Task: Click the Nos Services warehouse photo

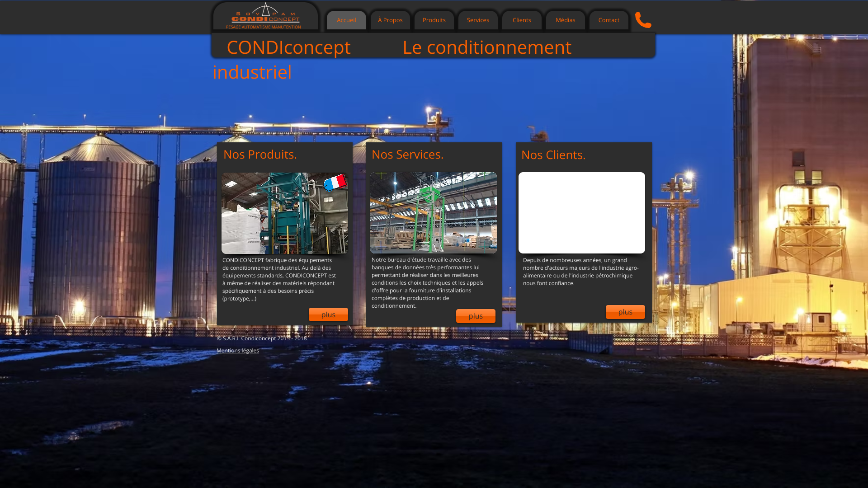Action: (434, 213)
